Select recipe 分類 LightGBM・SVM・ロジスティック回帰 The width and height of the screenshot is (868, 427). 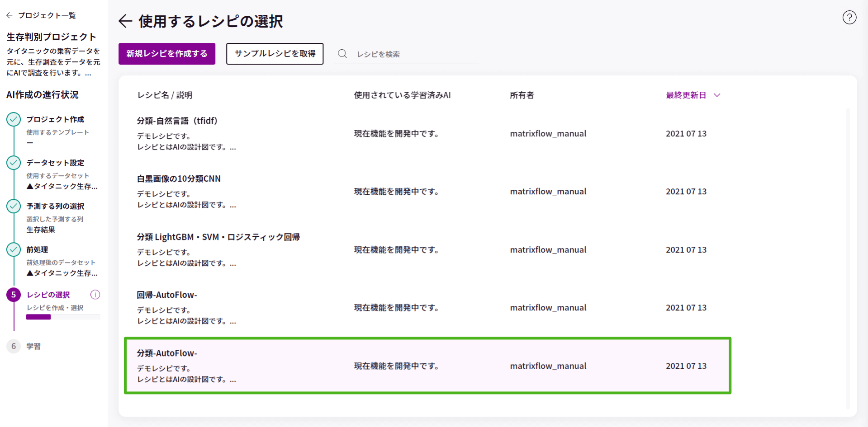[x=427, y=250]
